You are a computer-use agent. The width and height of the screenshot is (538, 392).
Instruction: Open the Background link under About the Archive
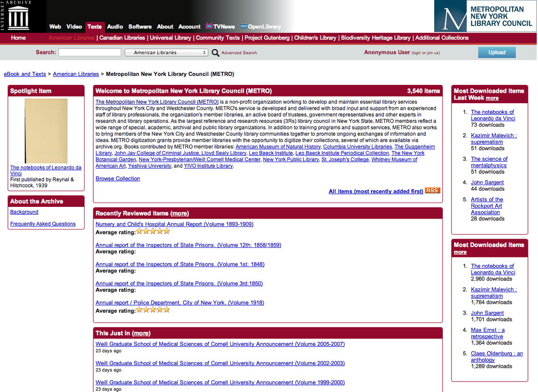pos(24,212)
